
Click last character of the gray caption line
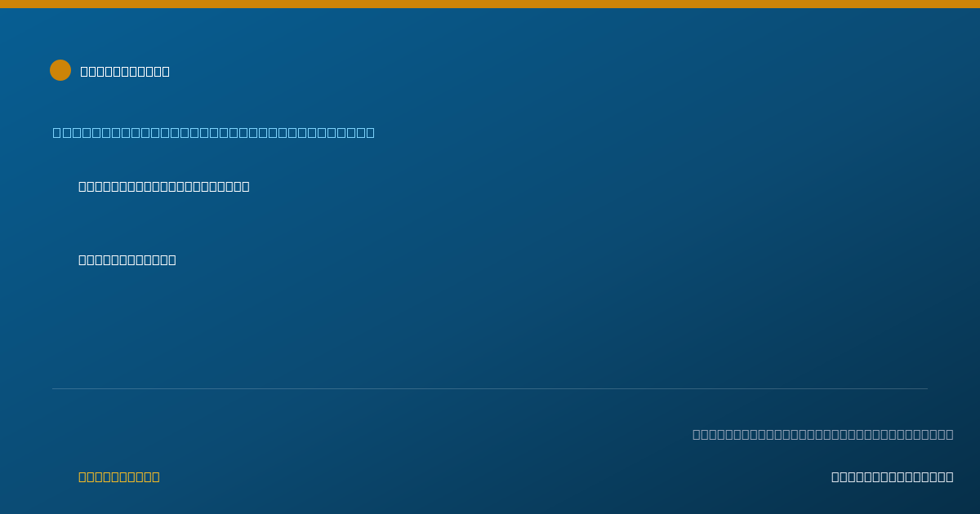(950, 434)
